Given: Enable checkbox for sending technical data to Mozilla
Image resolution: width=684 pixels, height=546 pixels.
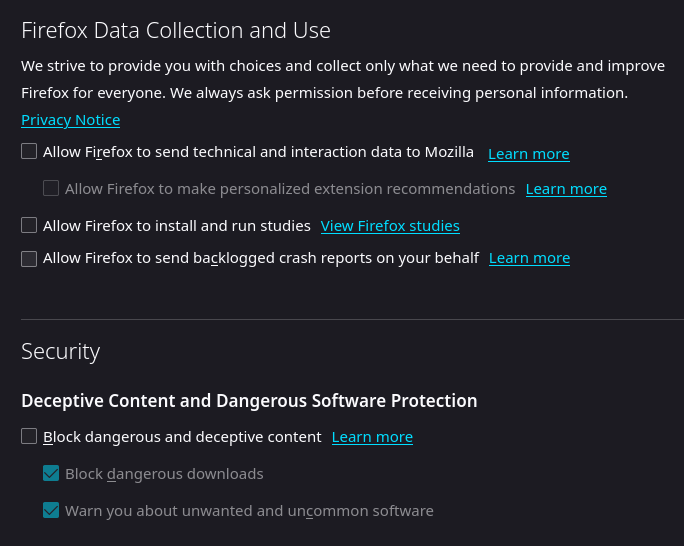Looking at the screenshot, I should coord(29,152).
